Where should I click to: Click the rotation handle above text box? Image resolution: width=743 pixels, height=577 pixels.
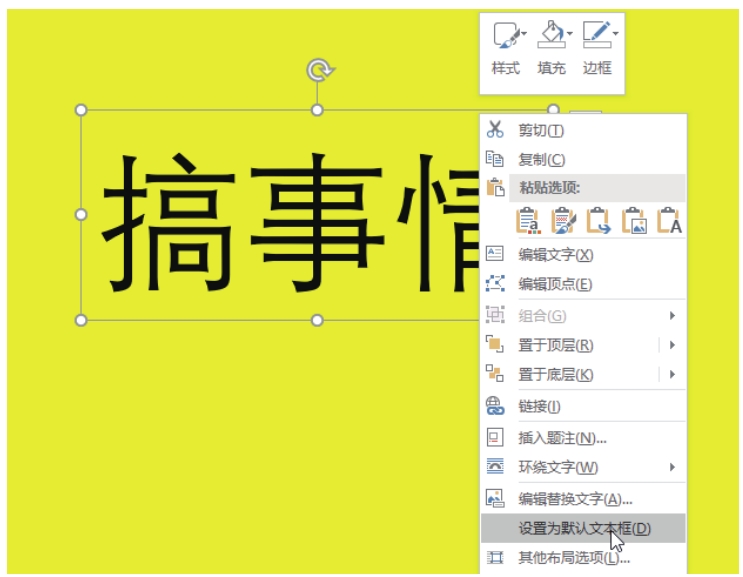[x=319, y=70]
